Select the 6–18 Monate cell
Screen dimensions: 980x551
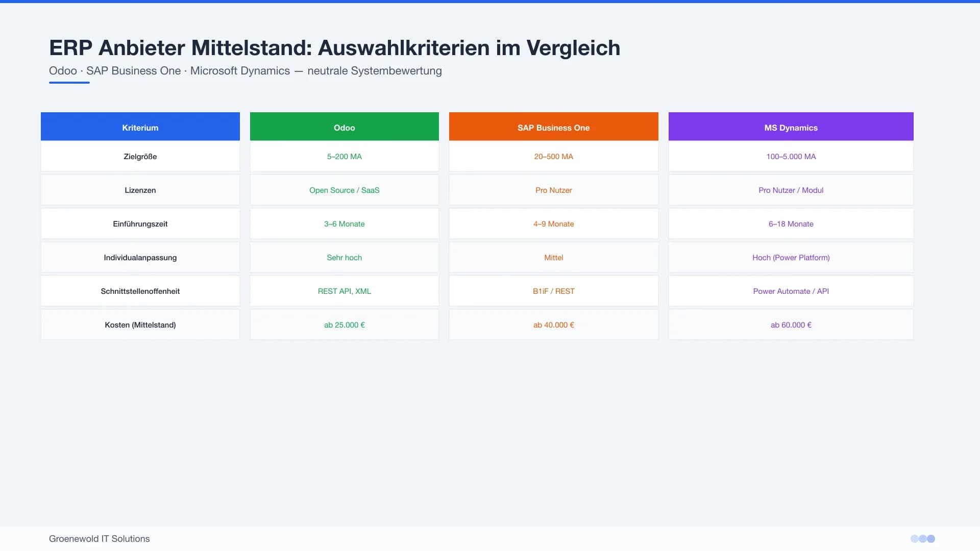click(791, 223)
